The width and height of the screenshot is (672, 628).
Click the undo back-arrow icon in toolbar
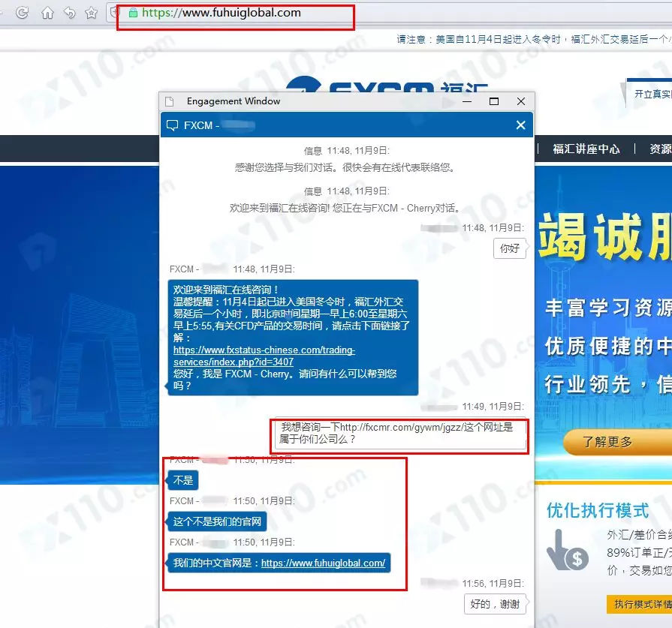(x=69, y=13)
